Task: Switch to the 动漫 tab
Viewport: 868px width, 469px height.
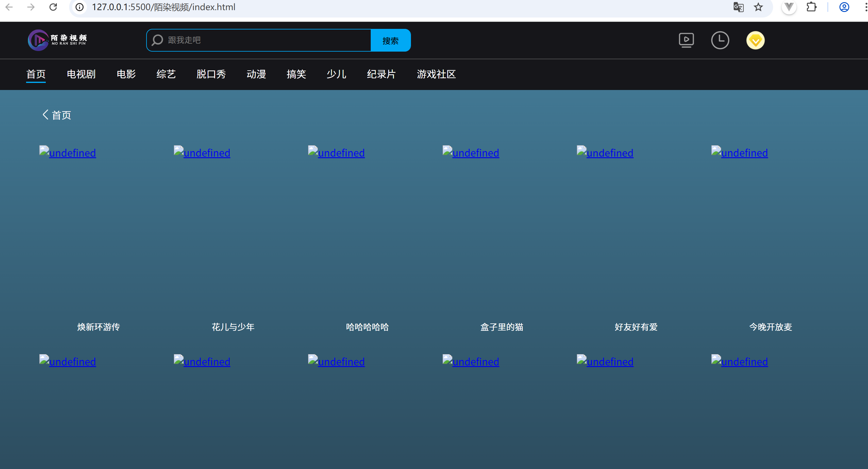Action: click(256, 74)
